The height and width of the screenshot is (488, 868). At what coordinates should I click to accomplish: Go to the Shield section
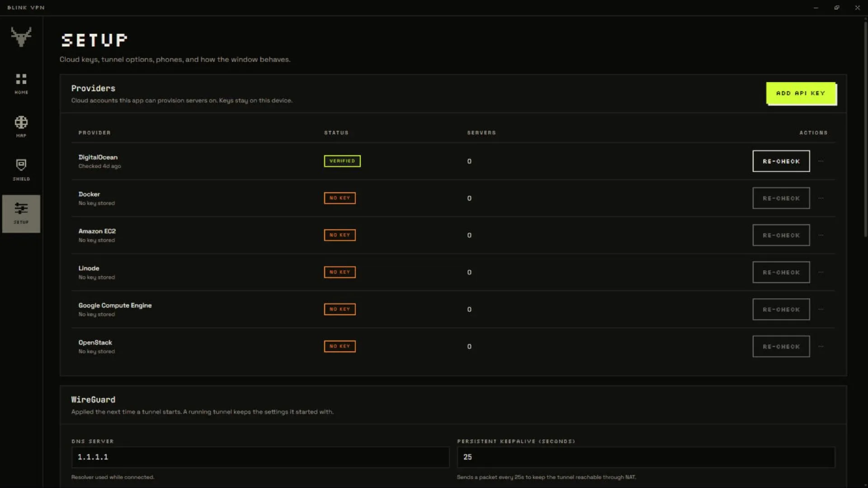coord(21,170)
